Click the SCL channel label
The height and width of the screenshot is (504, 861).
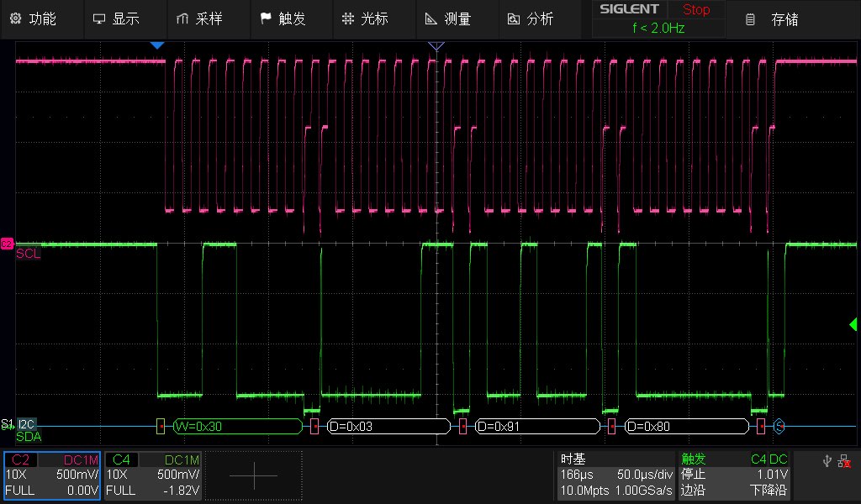click(x=28, y=254)
